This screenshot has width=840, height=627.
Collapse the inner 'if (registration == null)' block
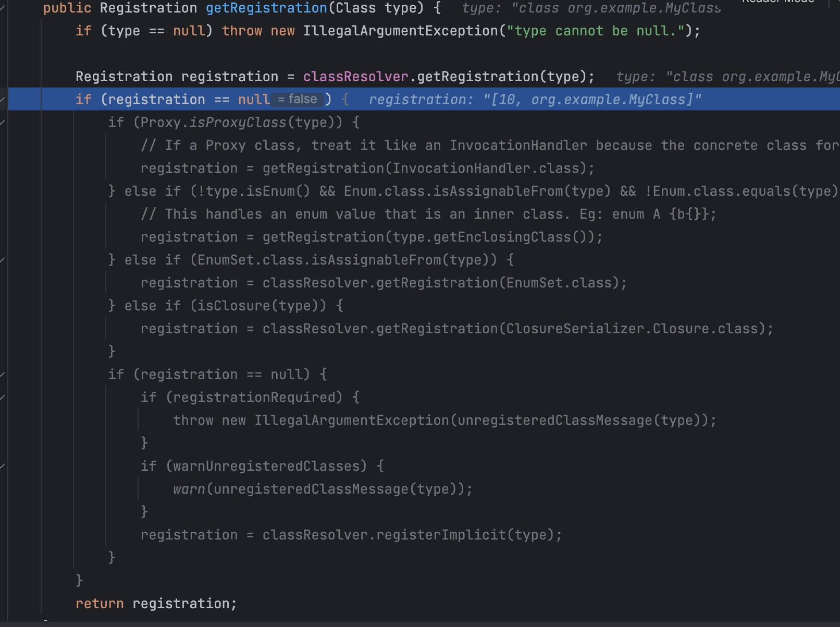(3, 374)
